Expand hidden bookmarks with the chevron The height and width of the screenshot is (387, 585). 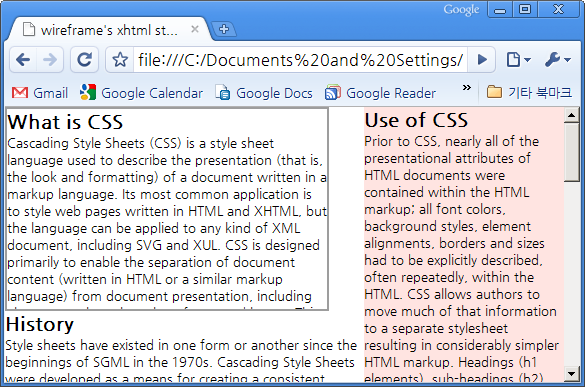[466, 88]
